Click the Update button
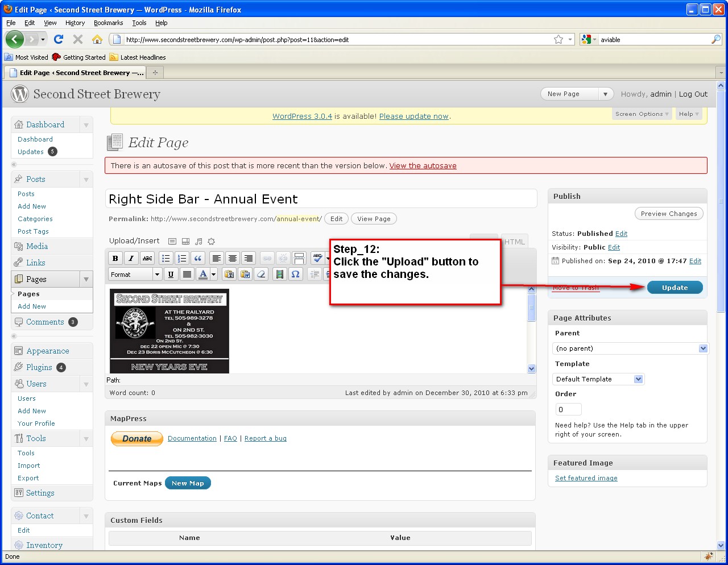This screenshot has height=565, width=728. click(675, 288)
